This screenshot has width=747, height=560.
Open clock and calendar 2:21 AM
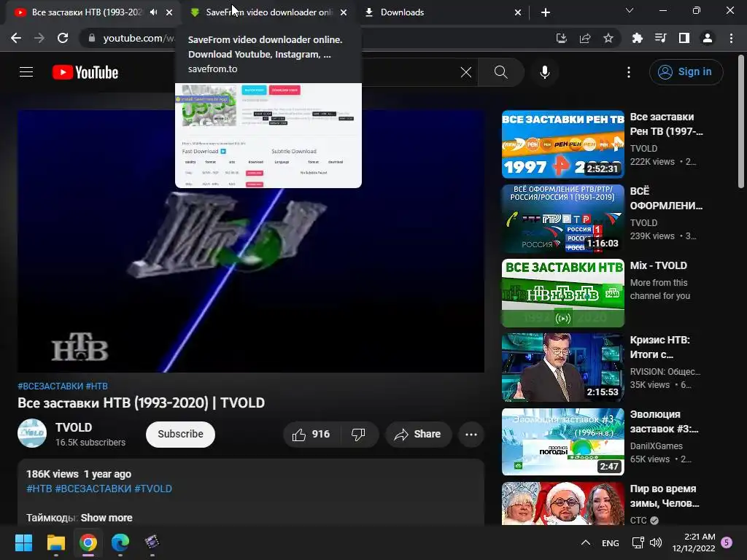[x=694, y=542]
